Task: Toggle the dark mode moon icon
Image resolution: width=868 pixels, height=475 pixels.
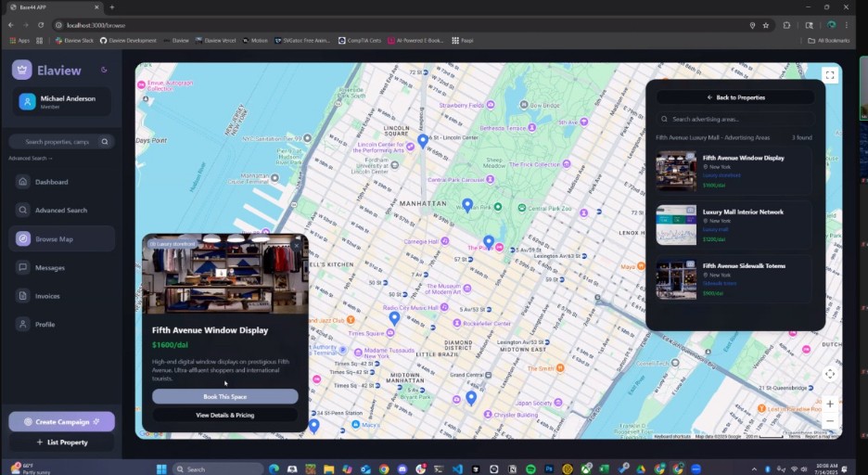Action: (x=104, y=70)
